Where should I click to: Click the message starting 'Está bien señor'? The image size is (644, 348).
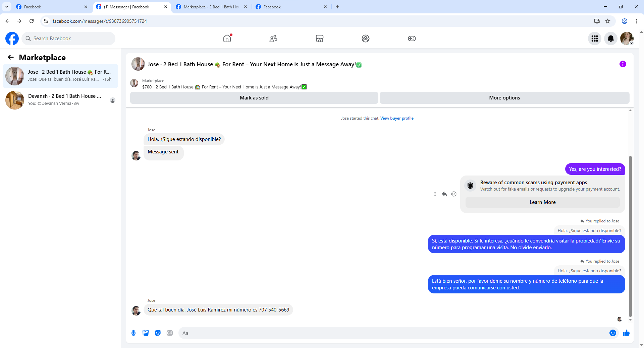pyautogui.click(x=526, y=284)
